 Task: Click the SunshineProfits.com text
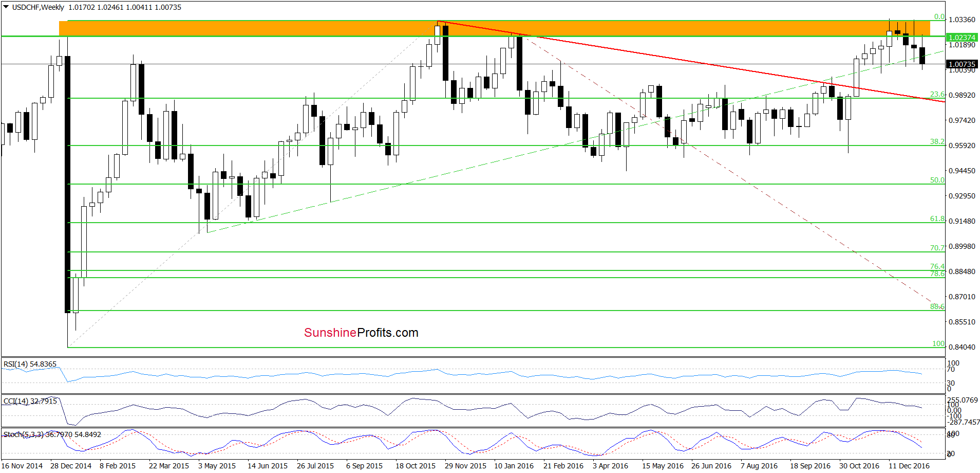pyautogui.click(x=361, y=333)
